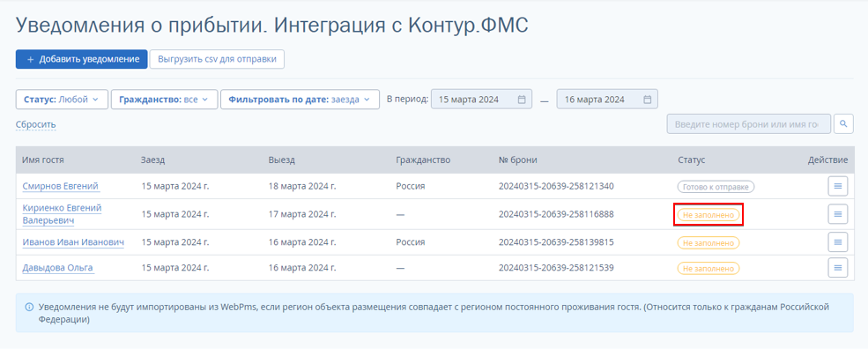The image size is (868, 349).
Task: Open the Статус: Любой filter dropdown
Action: tap(62, 100)
